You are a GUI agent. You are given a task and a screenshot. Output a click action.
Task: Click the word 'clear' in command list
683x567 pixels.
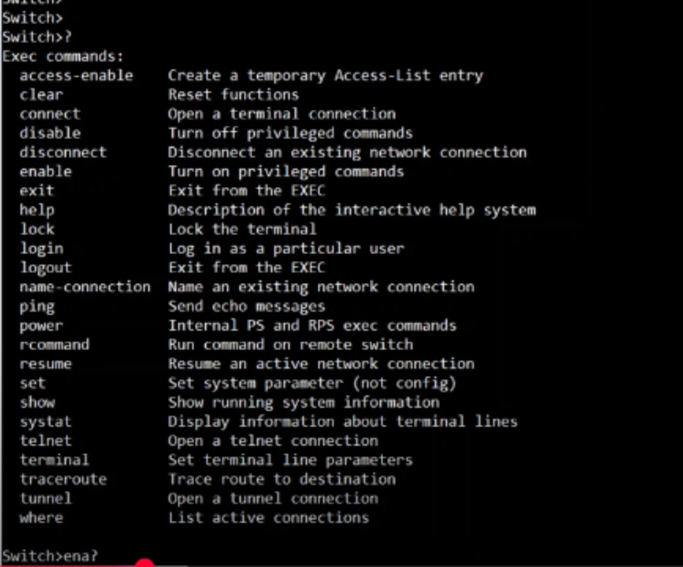[x=41, y=95]
